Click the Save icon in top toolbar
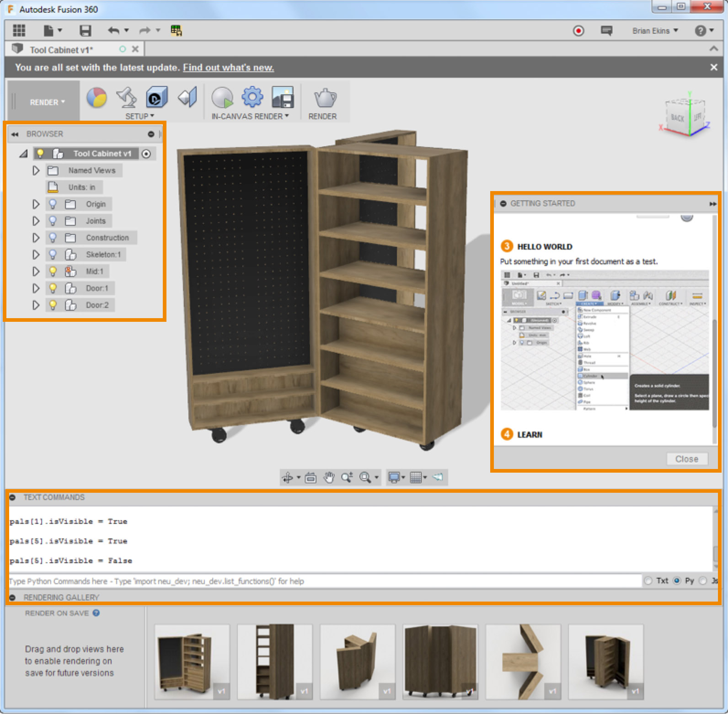 pyautogui.click(x=85, y=31)
